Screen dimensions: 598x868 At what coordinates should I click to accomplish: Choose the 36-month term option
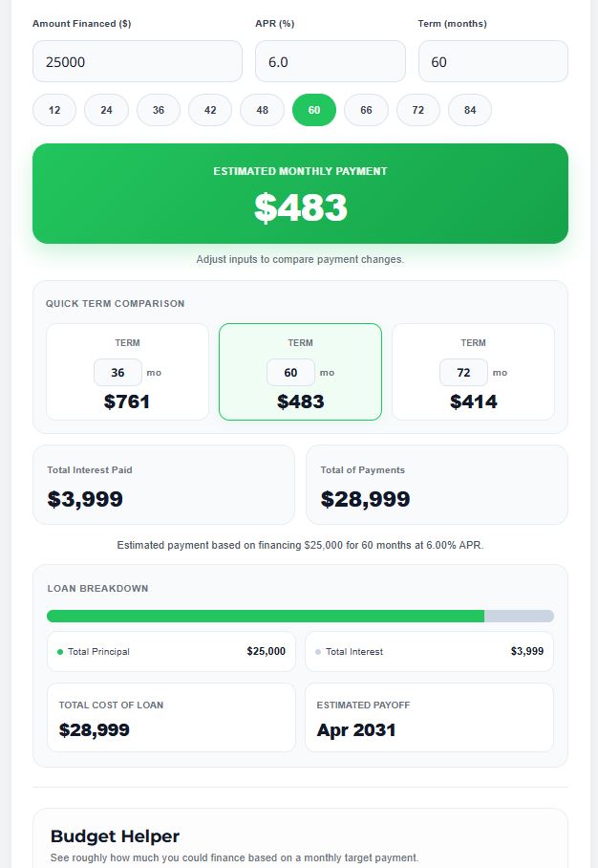click(159, 110)
